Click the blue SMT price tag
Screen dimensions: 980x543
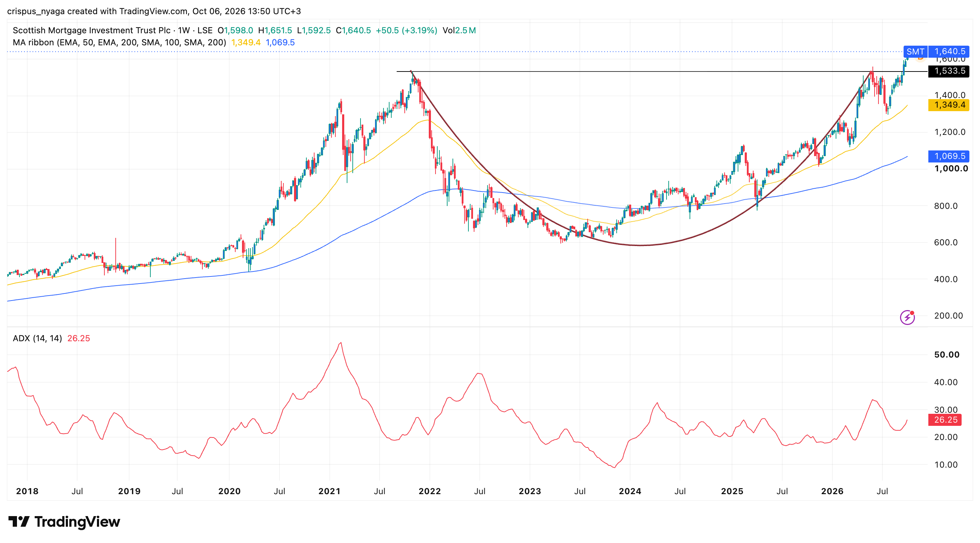[915, 51]
